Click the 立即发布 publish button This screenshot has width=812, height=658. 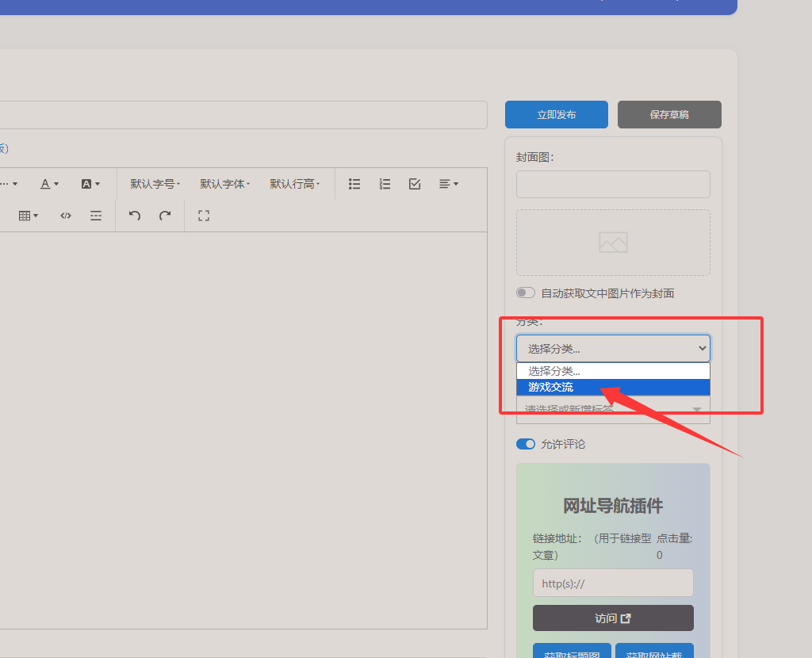click(x=557, y=114)
